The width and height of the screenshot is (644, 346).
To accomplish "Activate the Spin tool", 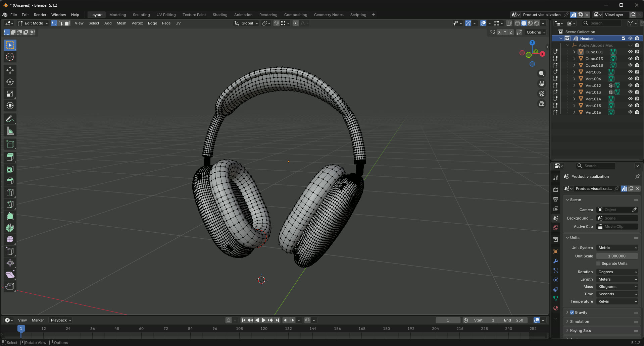I will [x=10, y=228].
